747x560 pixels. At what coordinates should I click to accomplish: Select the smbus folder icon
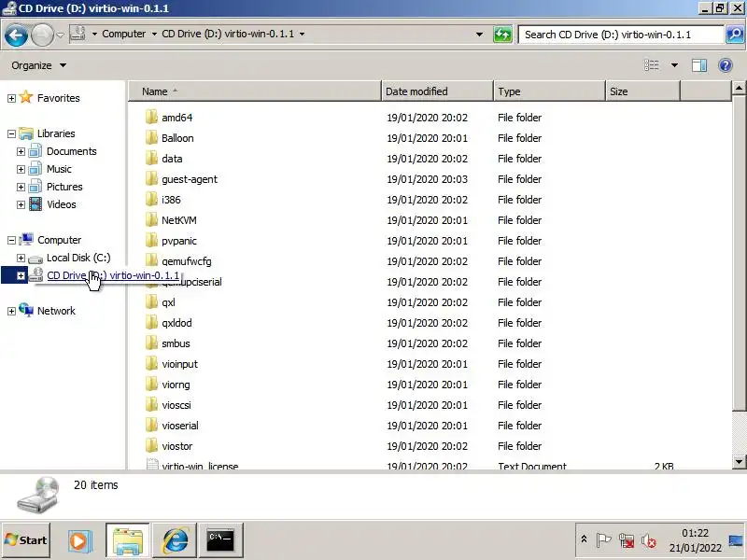(x=151, y=343)
